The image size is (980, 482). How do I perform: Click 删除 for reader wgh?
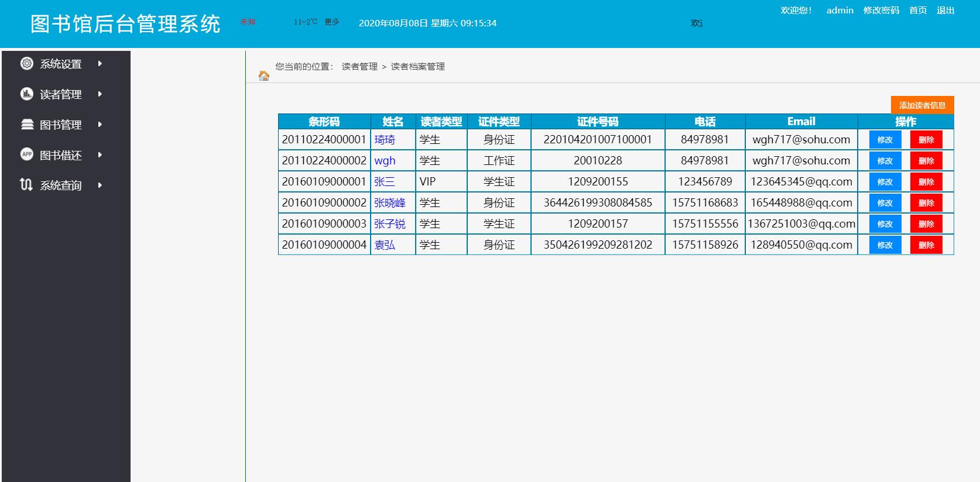click(x=926, y=161)
